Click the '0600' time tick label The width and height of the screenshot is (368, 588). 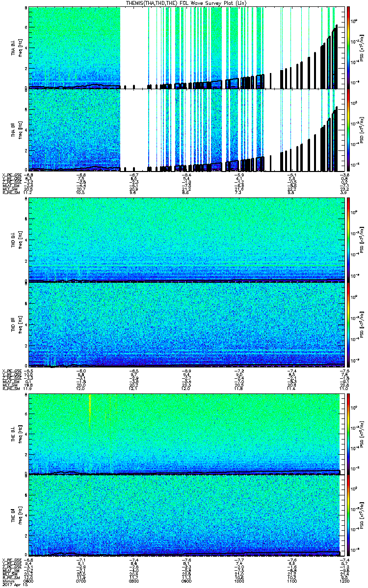pos(29,581)
